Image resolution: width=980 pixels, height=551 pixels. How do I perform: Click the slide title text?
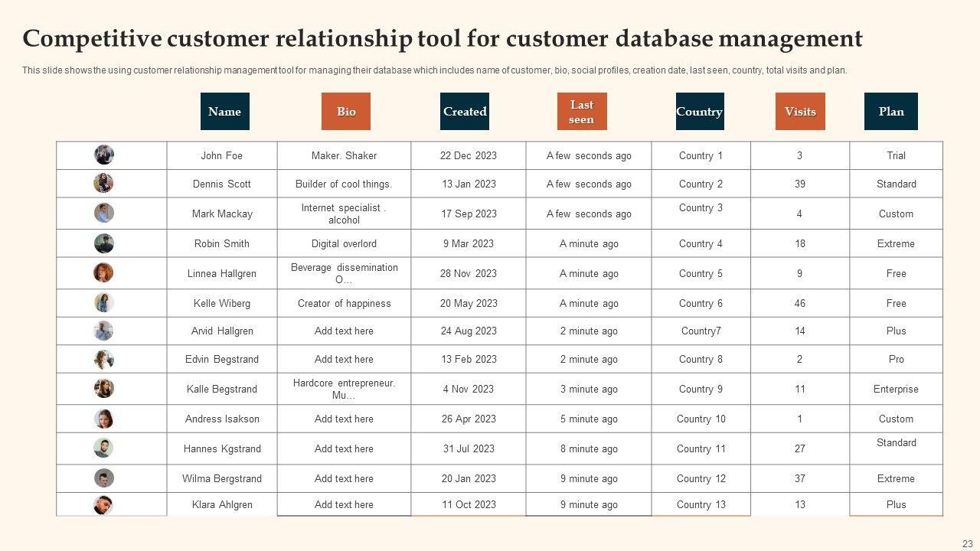(443, 38)
